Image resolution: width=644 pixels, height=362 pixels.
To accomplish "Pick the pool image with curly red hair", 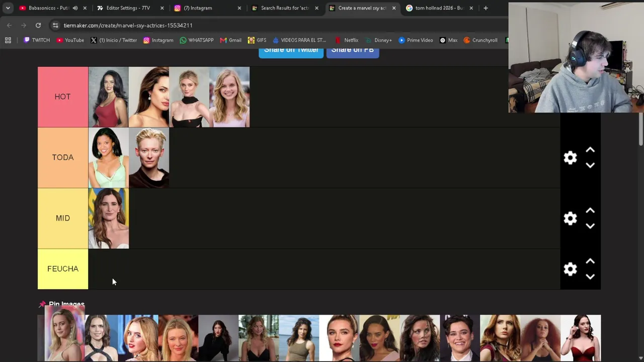I will click(540, 338).
